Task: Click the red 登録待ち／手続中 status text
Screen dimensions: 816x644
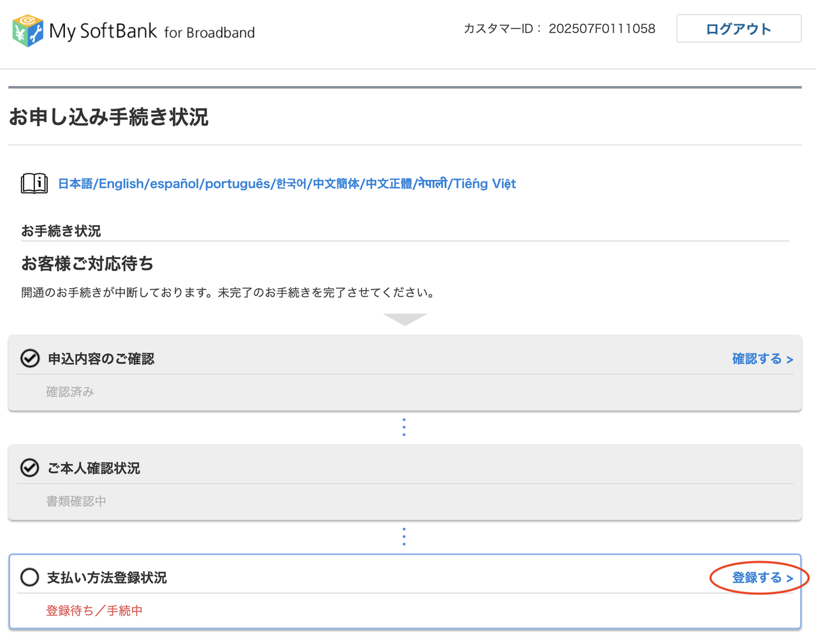Action: coord(94,611)
